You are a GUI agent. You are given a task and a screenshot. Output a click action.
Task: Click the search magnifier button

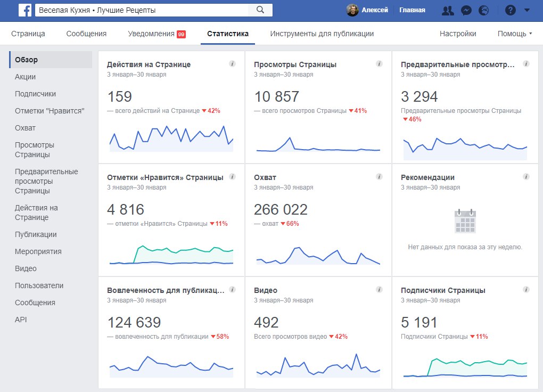[260, 10]
